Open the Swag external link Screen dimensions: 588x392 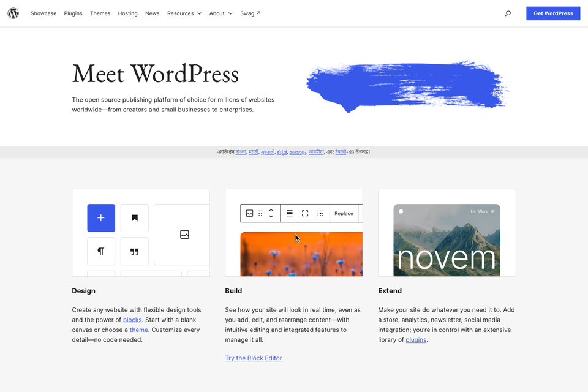click(250, 13)
